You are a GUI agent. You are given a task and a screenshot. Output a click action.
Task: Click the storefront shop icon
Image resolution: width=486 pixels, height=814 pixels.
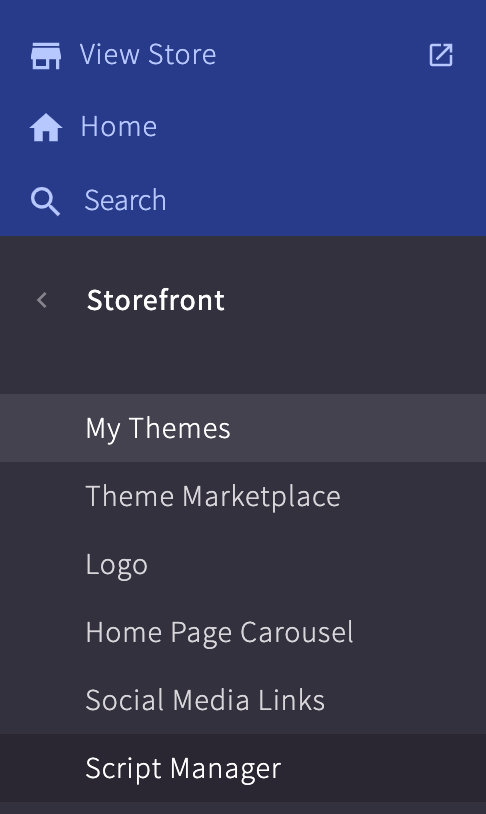click(x=46, y=56)
